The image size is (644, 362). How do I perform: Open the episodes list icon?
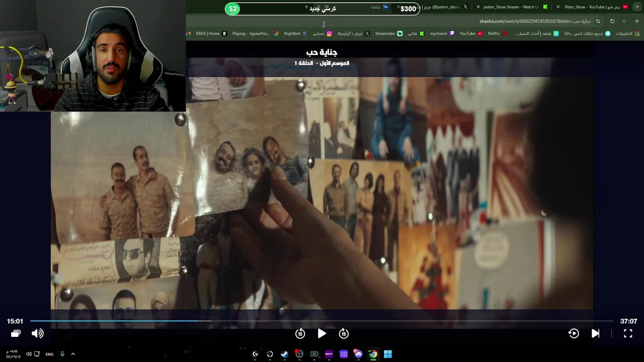pos(16,333)
